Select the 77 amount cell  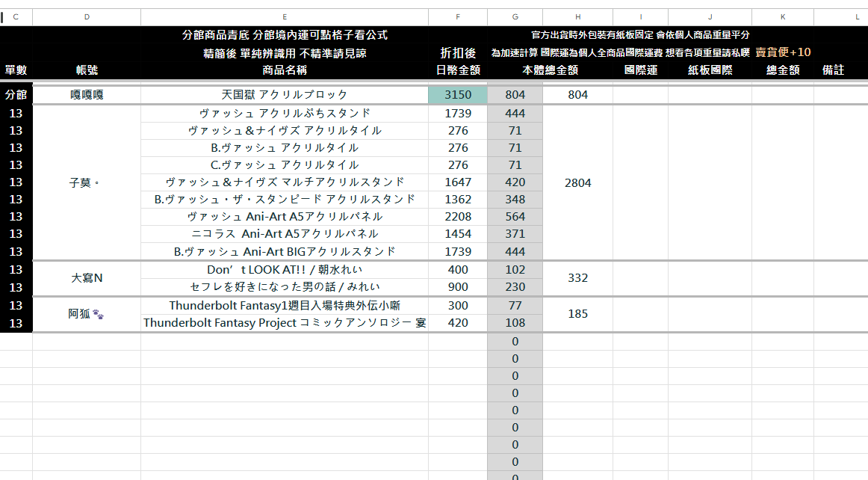(x=515, y=305)
